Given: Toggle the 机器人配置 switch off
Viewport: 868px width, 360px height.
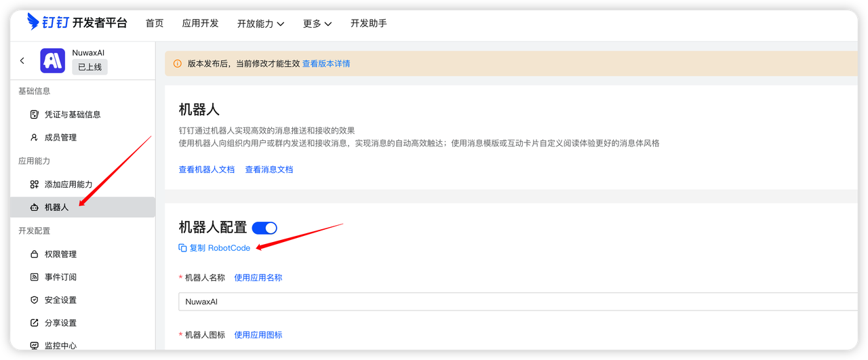Looking at the screenshot, I should pos(264,228).
